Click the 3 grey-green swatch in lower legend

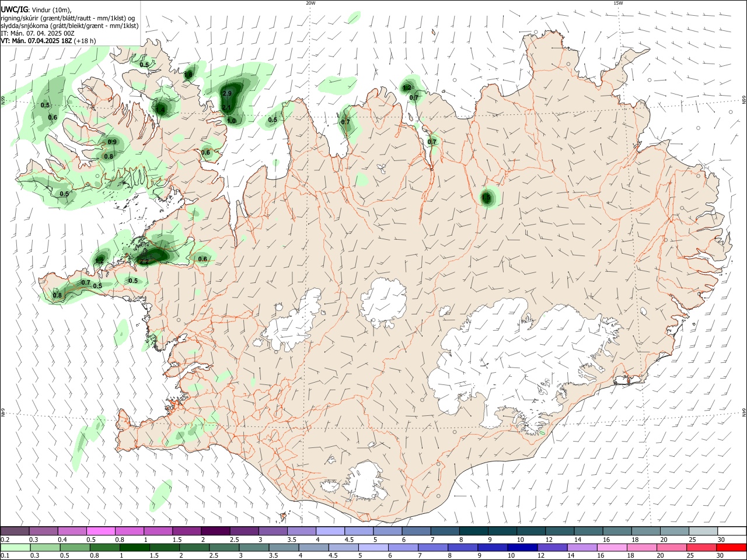(x=254, y=547)
